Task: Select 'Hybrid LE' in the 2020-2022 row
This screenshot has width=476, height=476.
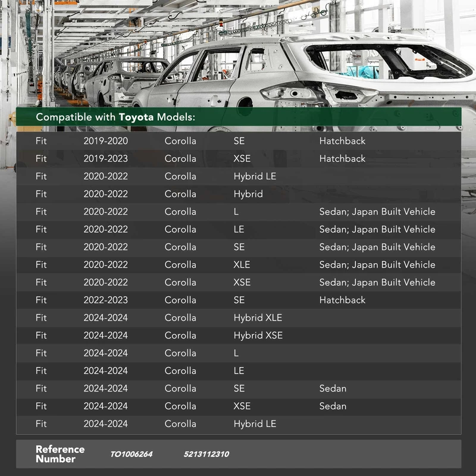Action: 255,176
